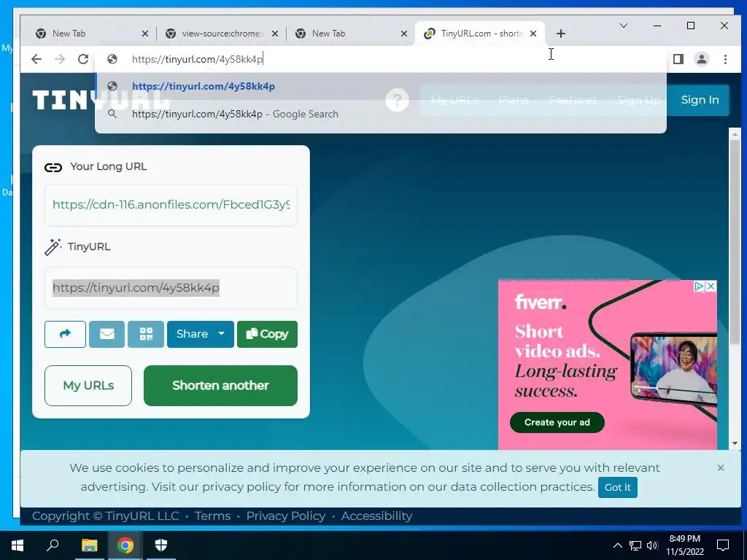Close the third tab labeled New Tab
The image size is (747, 560).
click(x=404, y=34)
